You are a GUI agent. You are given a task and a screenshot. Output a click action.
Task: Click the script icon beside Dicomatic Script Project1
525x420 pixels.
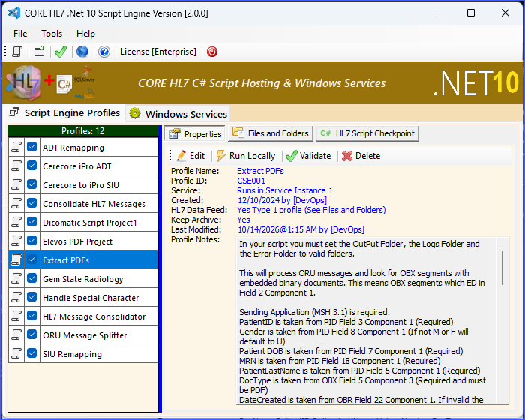(16, 223)
